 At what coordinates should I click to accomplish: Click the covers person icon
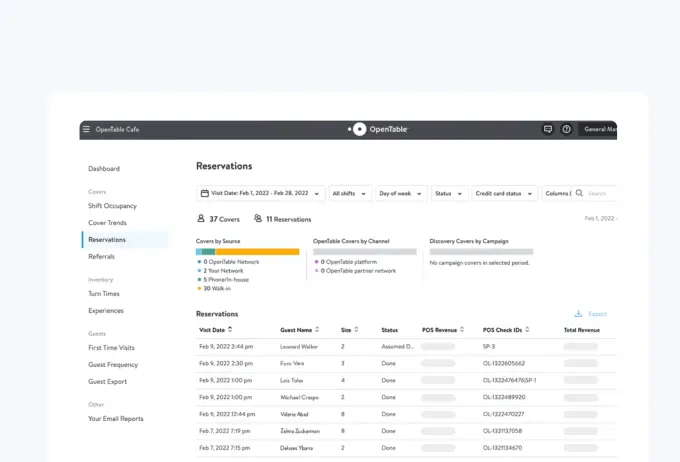[x=201, y=218]
